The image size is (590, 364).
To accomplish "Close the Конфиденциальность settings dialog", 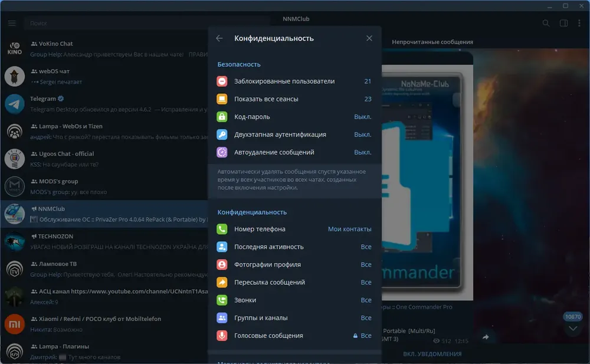I will tap(369, 38).
